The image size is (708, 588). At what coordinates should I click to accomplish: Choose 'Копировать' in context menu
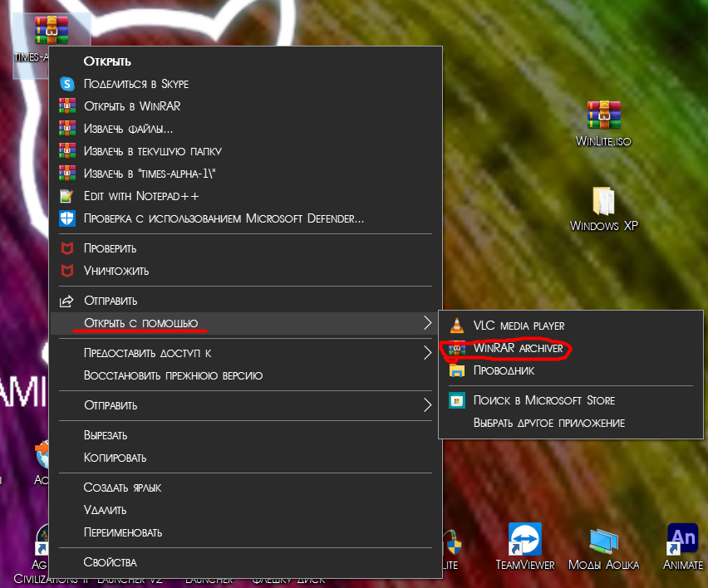click(x=246, y=458)
